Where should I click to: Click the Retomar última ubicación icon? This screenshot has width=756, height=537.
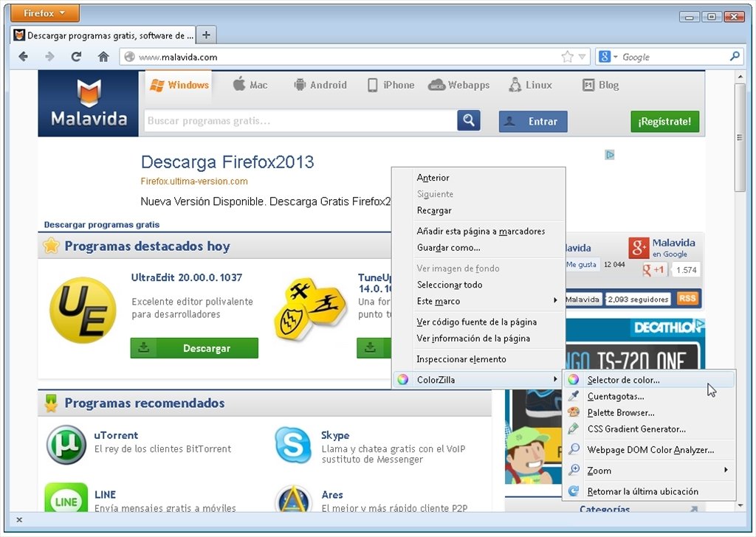click(573, 491)
